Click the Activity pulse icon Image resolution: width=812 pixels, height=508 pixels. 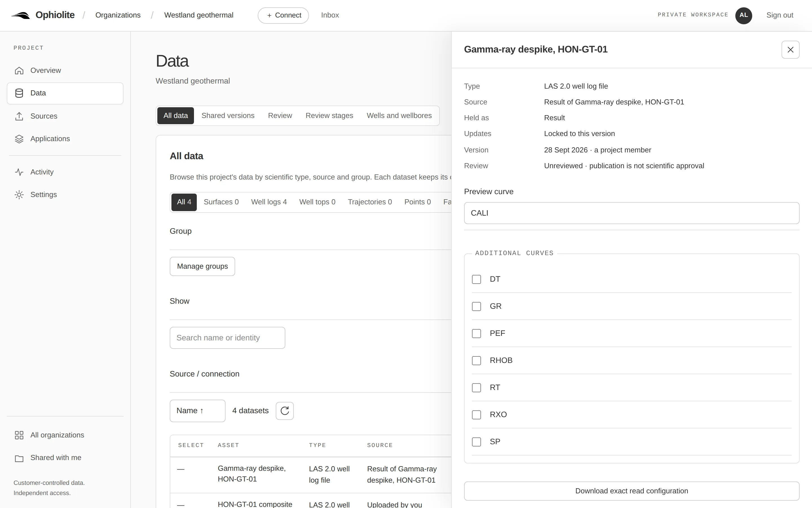coord(19,172)
